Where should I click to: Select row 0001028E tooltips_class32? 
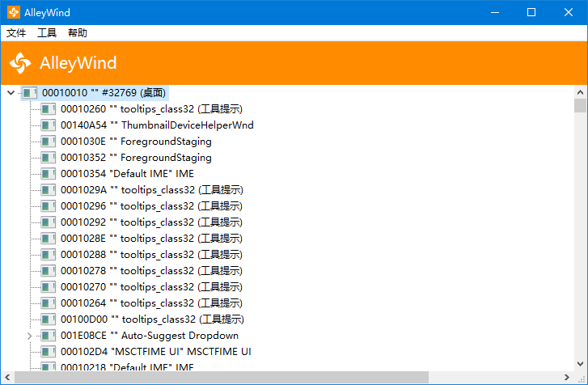(151, 238)
